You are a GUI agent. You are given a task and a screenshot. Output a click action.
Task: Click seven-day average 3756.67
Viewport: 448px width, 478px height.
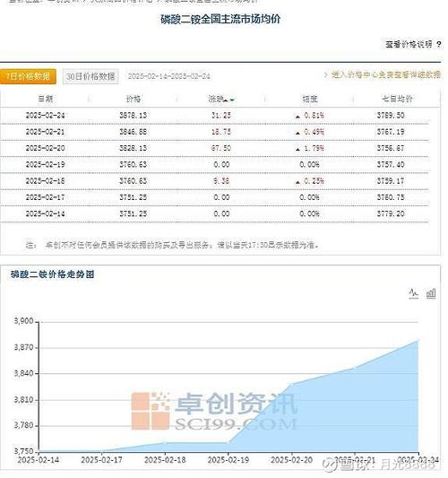391,148
